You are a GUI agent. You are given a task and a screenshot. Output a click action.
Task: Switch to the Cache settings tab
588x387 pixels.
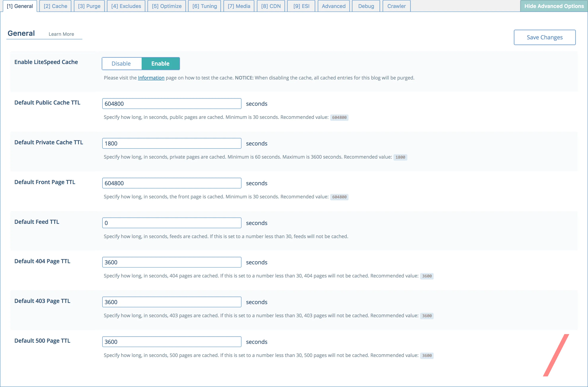(x=55, y=6)
